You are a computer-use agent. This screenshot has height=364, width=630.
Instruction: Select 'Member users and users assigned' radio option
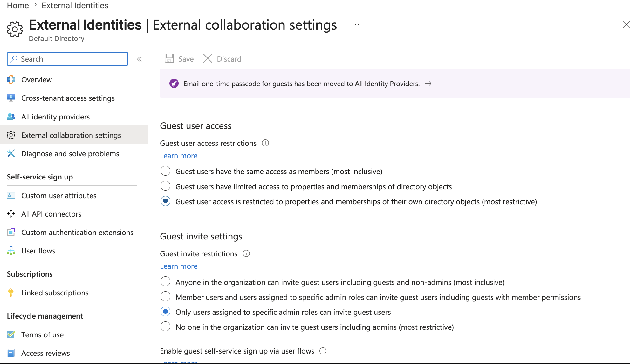click(165, 296)
